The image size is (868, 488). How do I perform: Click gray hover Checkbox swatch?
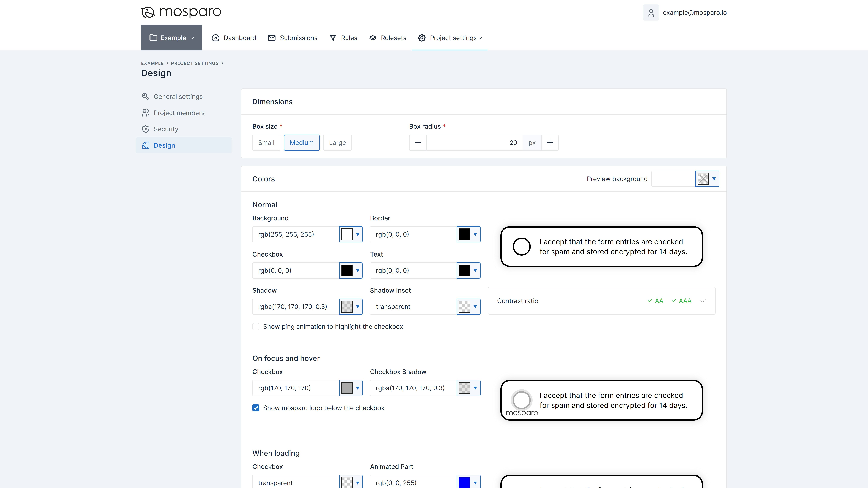[347, 388]
